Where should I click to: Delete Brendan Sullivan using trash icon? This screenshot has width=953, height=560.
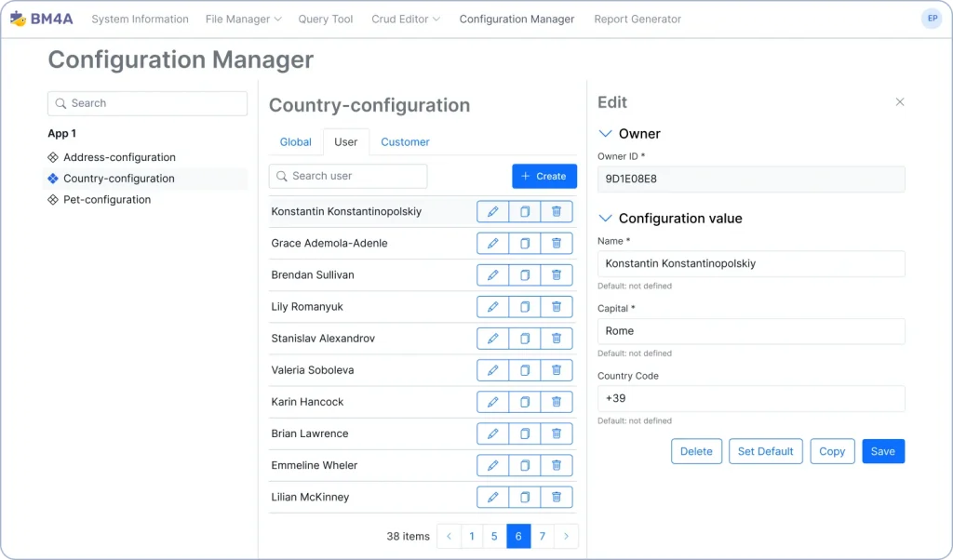pyautogui.click(x=557, y=274)
